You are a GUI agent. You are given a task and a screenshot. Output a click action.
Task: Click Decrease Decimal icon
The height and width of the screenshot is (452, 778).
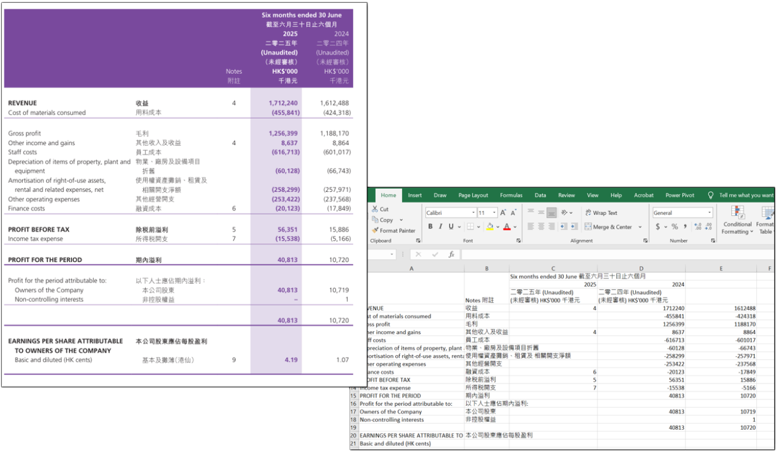click(x=709, y=226)
